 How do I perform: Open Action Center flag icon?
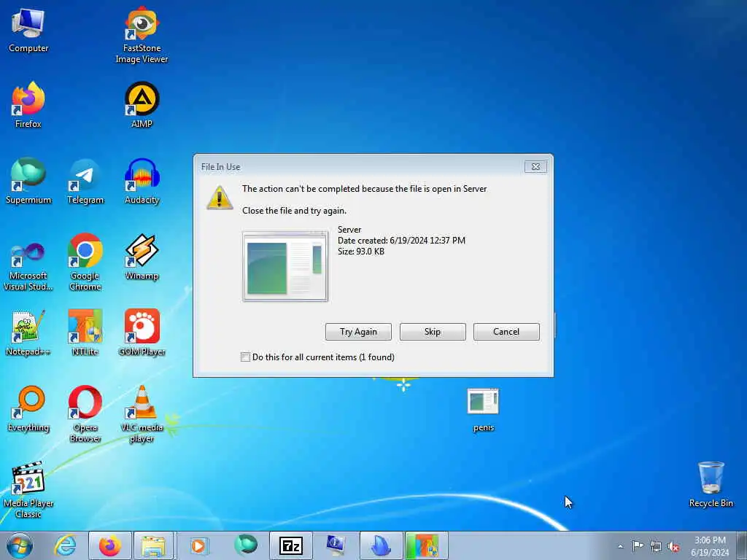638,545
